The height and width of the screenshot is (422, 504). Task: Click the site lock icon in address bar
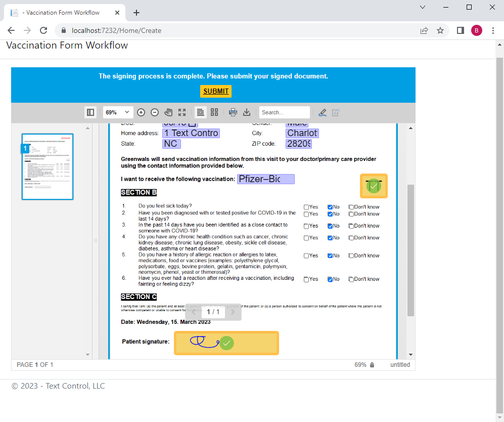64,30
